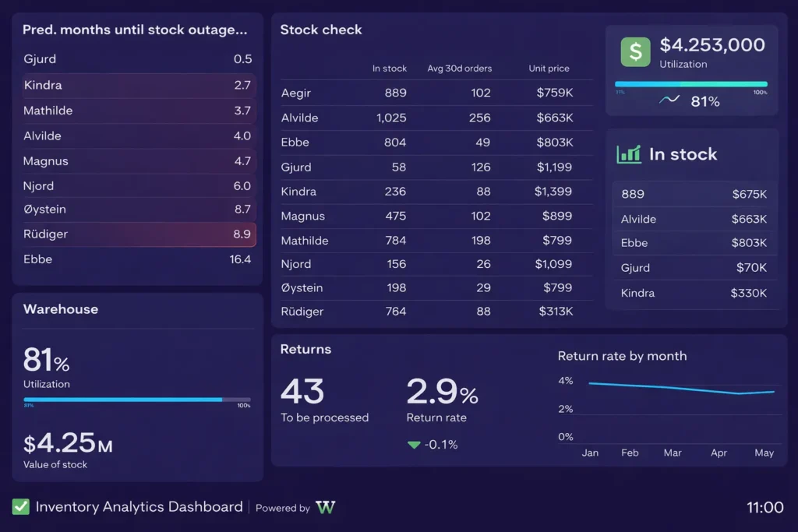Click the To be processed label under 43
Viewport: 798px width, 532px height.
point(325,417)
